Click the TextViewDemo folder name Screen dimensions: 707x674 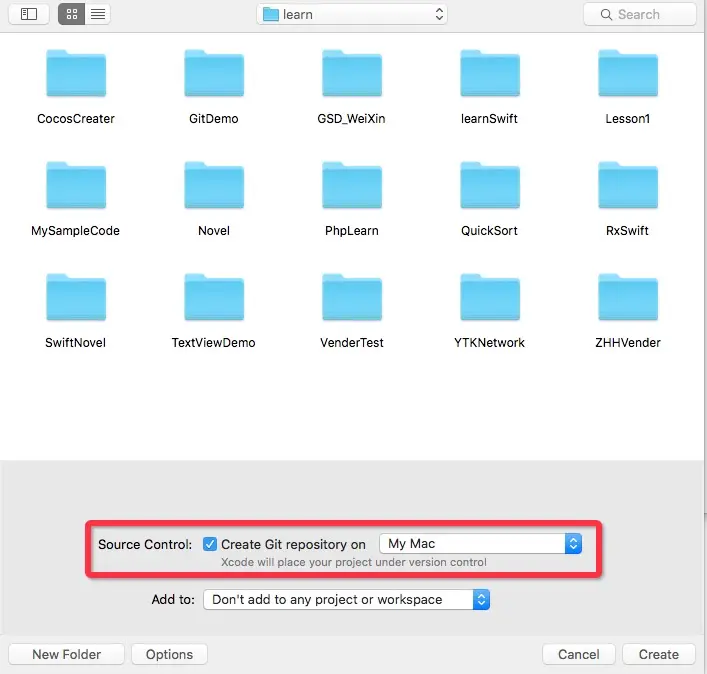[x=213, y=343]
